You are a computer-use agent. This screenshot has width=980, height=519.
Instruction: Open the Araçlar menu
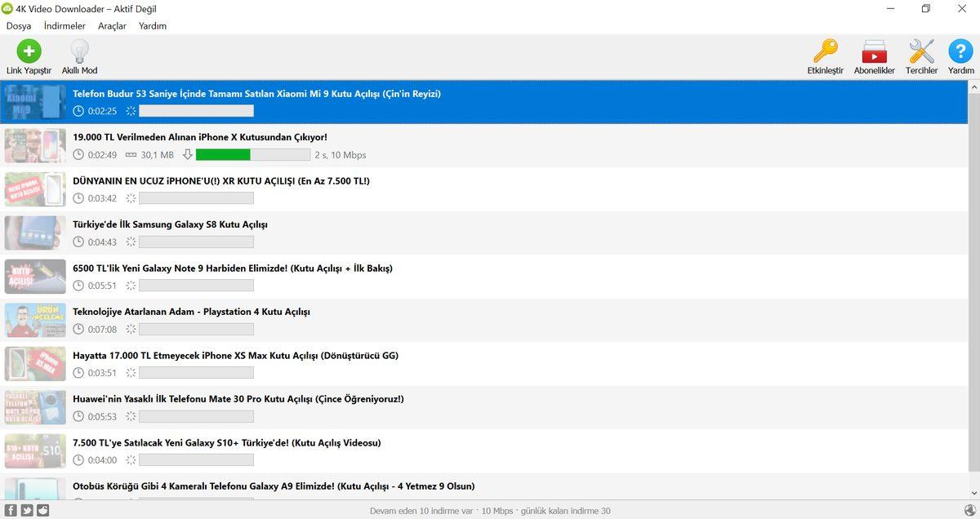[x=112, y=26]
